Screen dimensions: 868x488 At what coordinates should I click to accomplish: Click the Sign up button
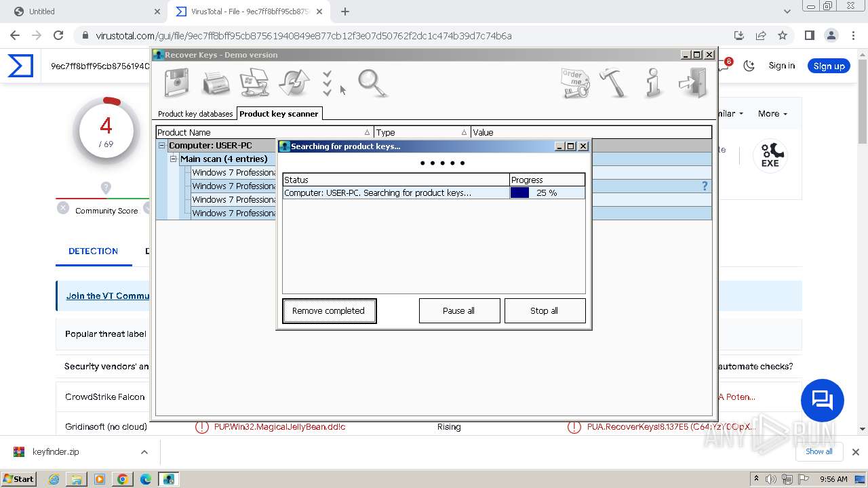(x=829, y=66)
